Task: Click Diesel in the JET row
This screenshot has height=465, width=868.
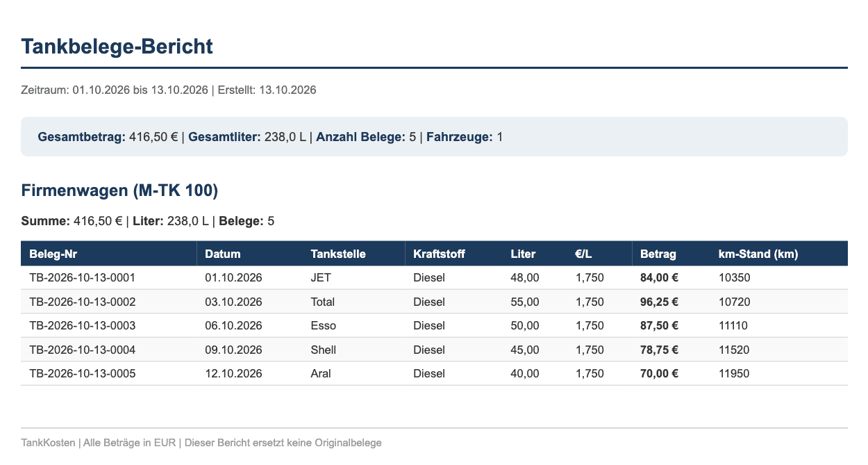Action: pyautogui.click(x=429, y=278)
